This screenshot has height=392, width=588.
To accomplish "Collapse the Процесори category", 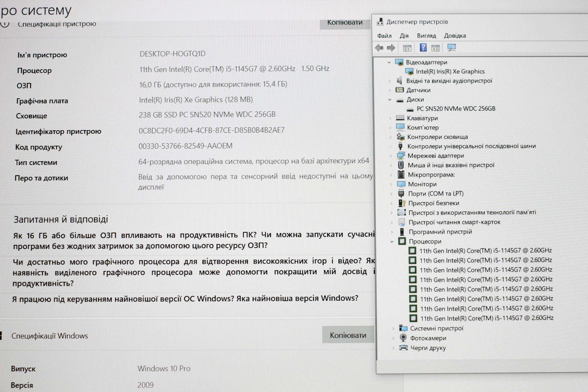I will click(x=392, y=242).
